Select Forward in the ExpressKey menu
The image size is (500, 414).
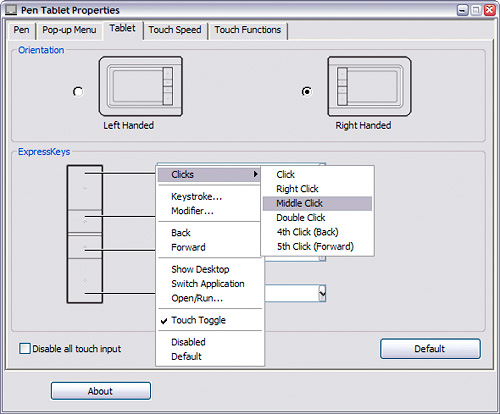click(209, 247)
